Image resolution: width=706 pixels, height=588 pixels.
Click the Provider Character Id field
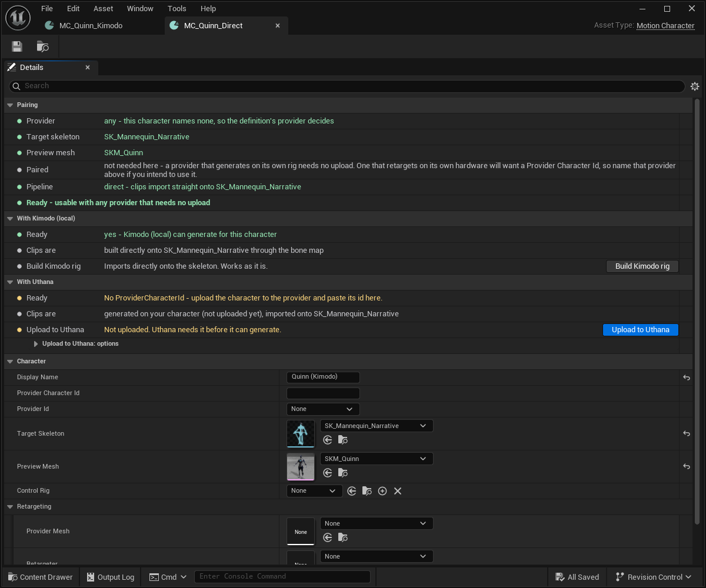tap(323, 393)
